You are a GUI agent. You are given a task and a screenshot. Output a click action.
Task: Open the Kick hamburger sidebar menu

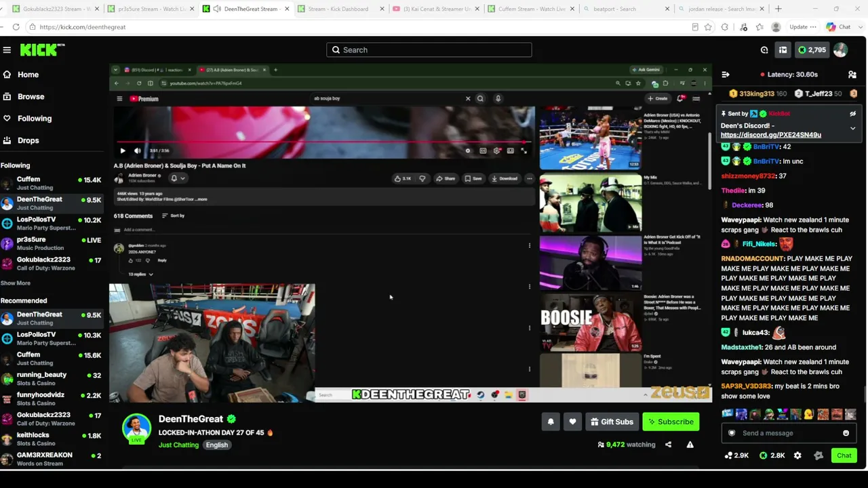click(7, 50)
